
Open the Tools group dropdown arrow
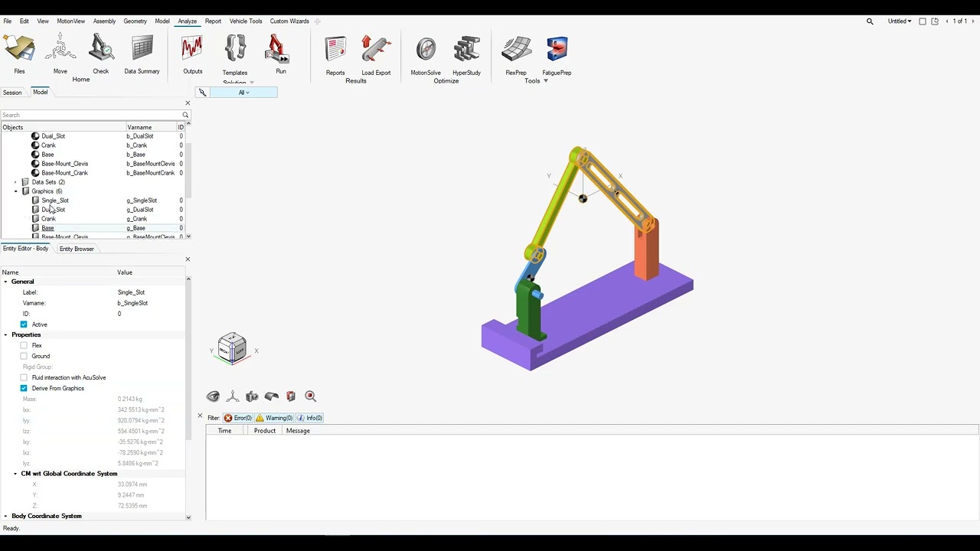546,81
